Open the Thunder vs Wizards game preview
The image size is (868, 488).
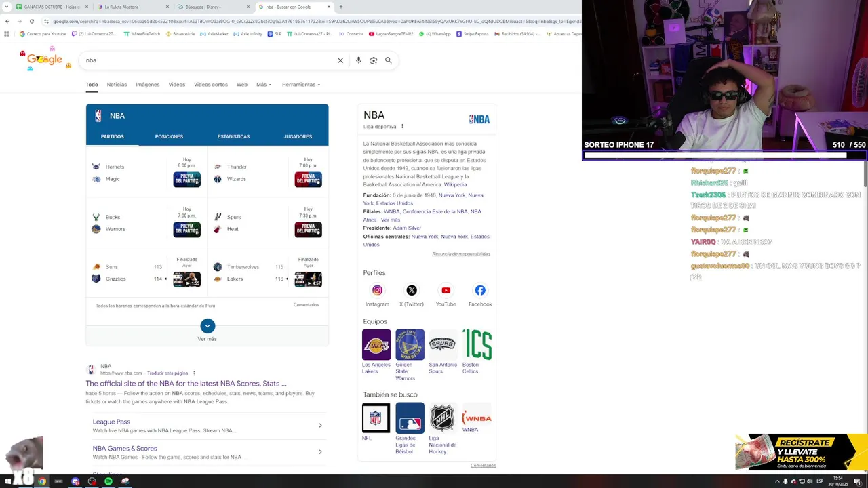[308, 179]
